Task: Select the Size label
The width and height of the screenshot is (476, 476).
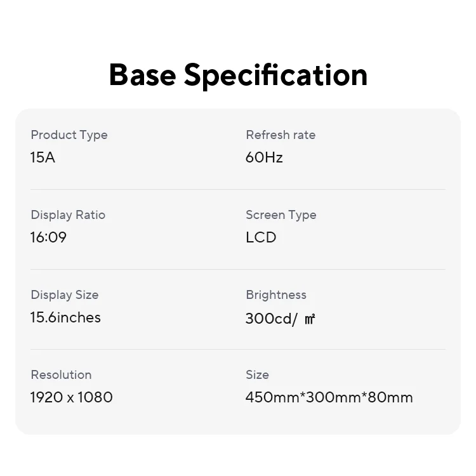Action: (258, 374)
